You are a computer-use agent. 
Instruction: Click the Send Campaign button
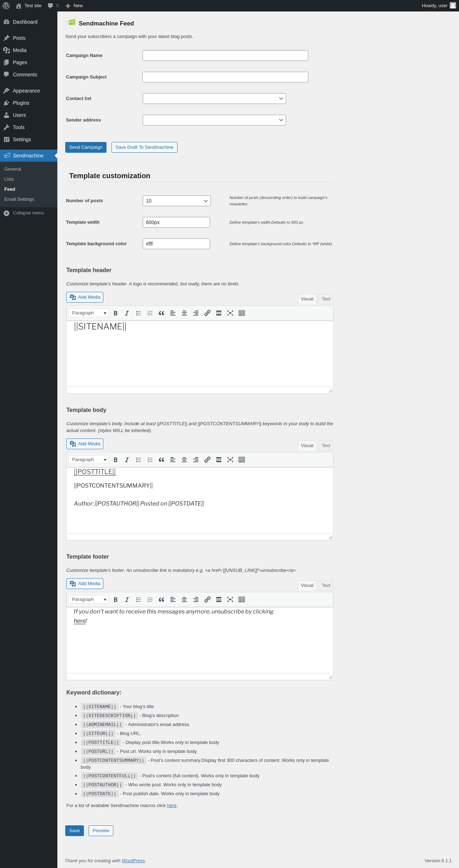(x=86, y=147)
